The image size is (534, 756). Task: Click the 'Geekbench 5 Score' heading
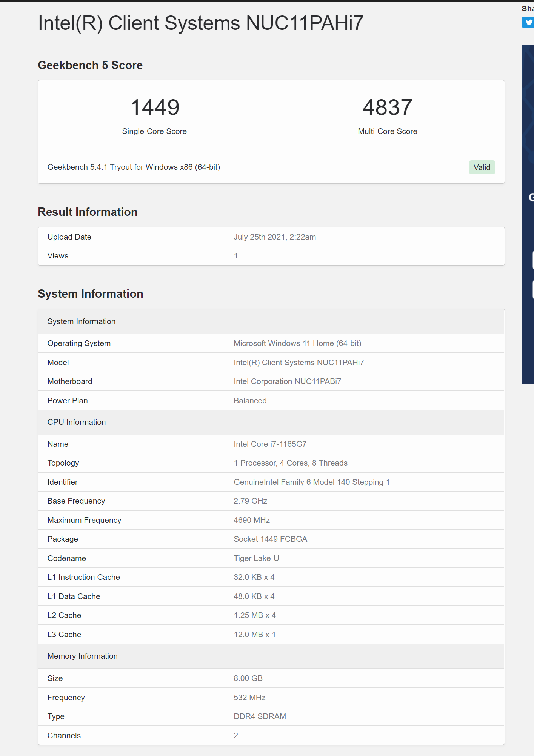(90, 65)
